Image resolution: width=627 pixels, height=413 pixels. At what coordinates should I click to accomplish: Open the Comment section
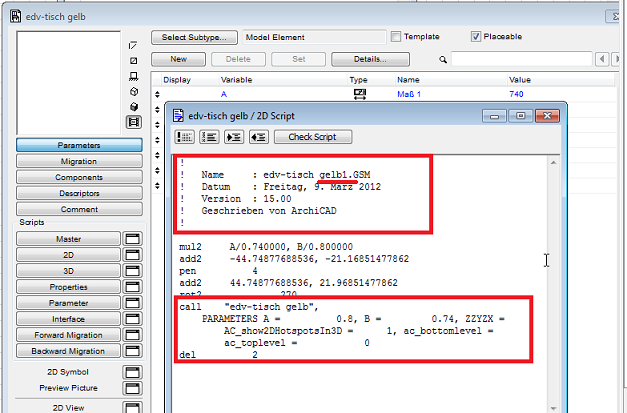79,209
